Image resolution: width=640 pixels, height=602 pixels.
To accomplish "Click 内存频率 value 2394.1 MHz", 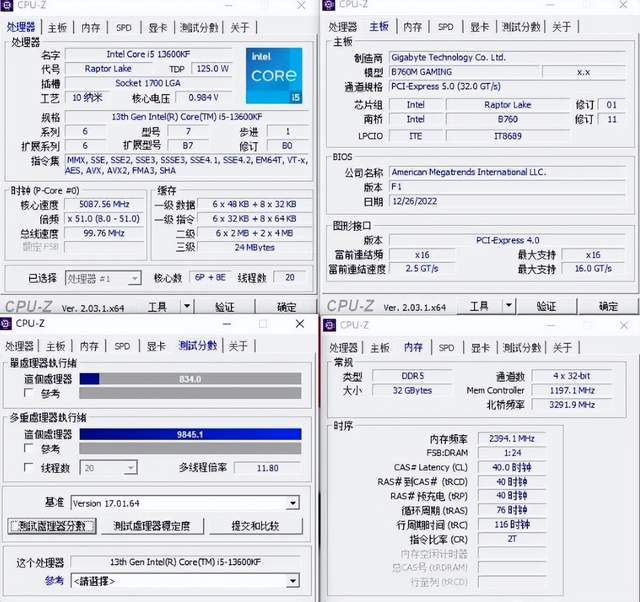I will [512, 438].
